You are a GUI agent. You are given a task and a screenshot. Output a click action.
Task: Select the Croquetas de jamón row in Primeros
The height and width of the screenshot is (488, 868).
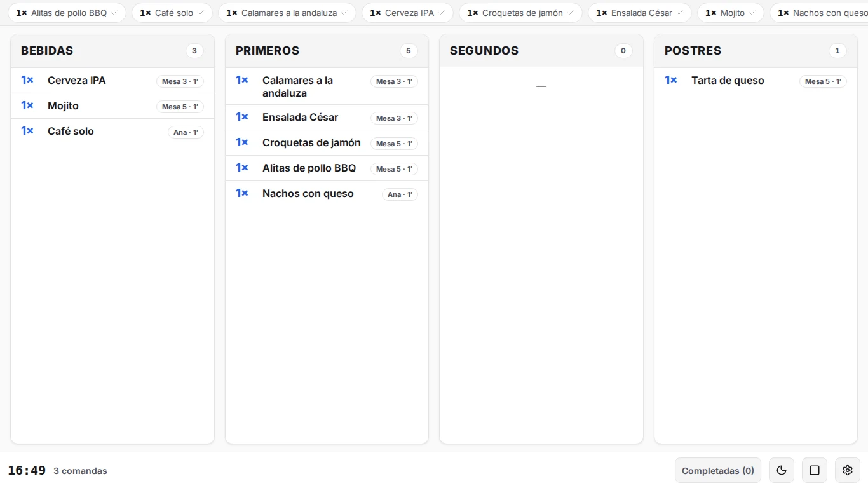[327, 143]
